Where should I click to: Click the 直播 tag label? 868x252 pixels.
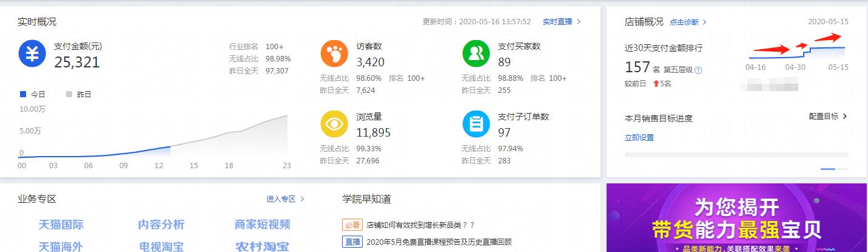(352, 242)
